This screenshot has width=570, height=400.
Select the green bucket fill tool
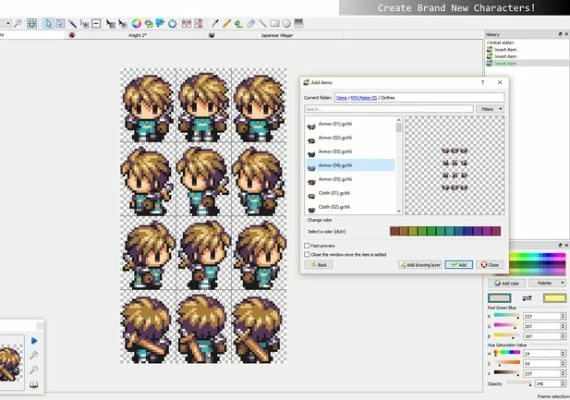point(238,24)
